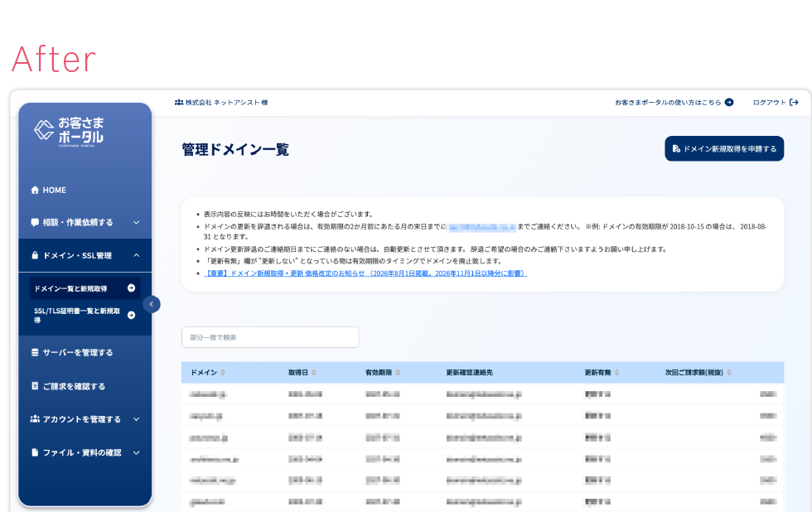Select SSL/TLS証明書一覧と新規取得 submenu item
This screenshot has height=512, width=812.
pos(85,316)
